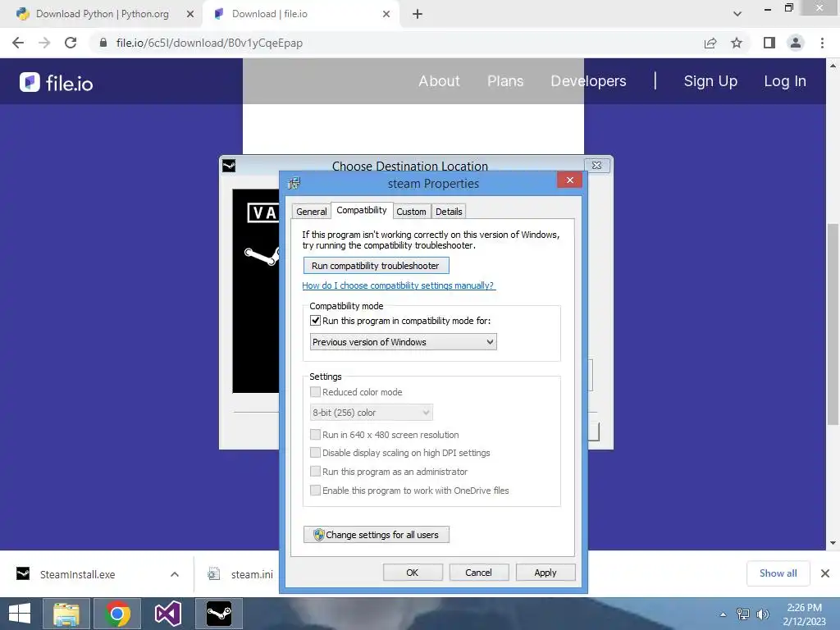Click the volume speaker tray icon
This screenshot has width=840, height=630.
(x=762, y=614)
